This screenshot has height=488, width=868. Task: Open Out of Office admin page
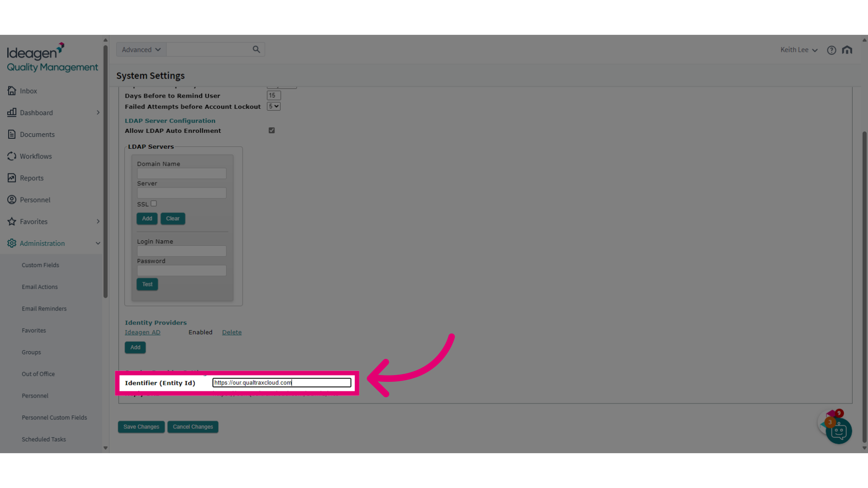[38, 374]
